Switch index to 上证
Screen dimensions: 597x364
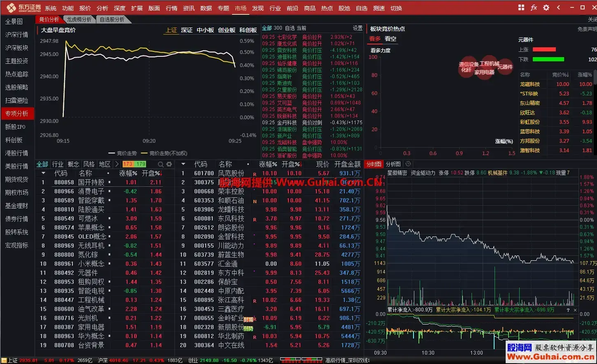click(172, 30)
